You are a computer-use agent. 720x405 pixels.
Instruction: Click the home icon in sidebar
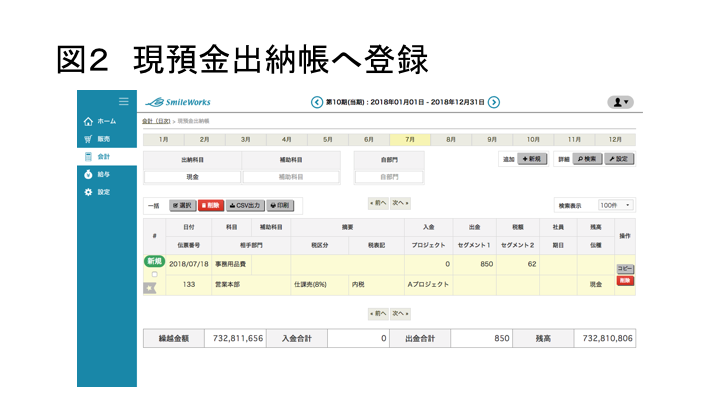click(x=88, y=122)
